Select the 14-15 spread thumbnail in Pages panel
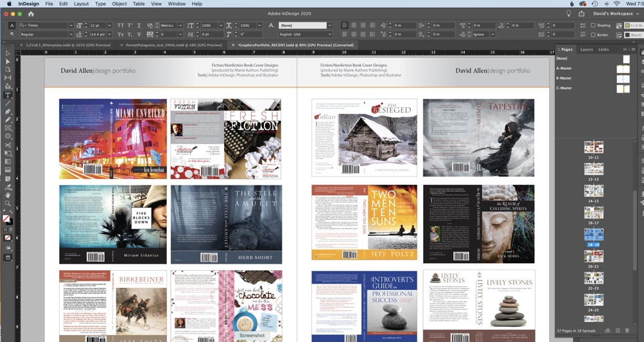Screen dimensions: 644x342 pyautogui.click(x=593, y=191)
